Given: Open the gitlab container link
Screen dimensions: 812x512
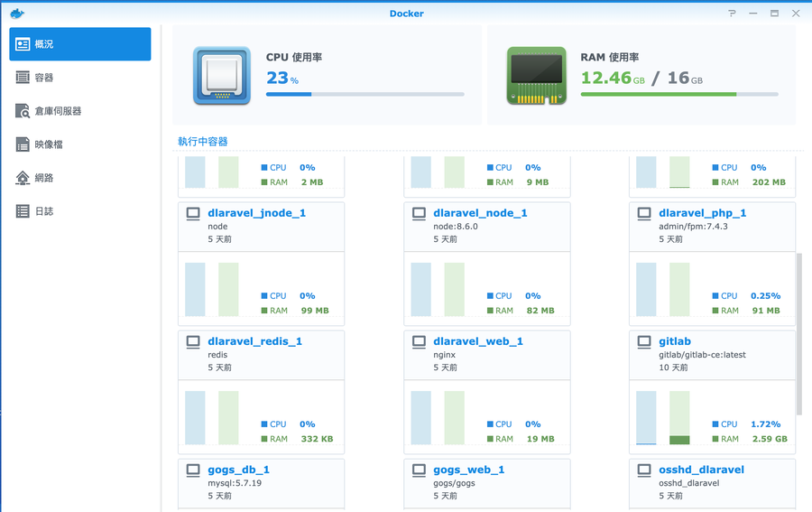Looking at the screenshot, I should [675, 341].
